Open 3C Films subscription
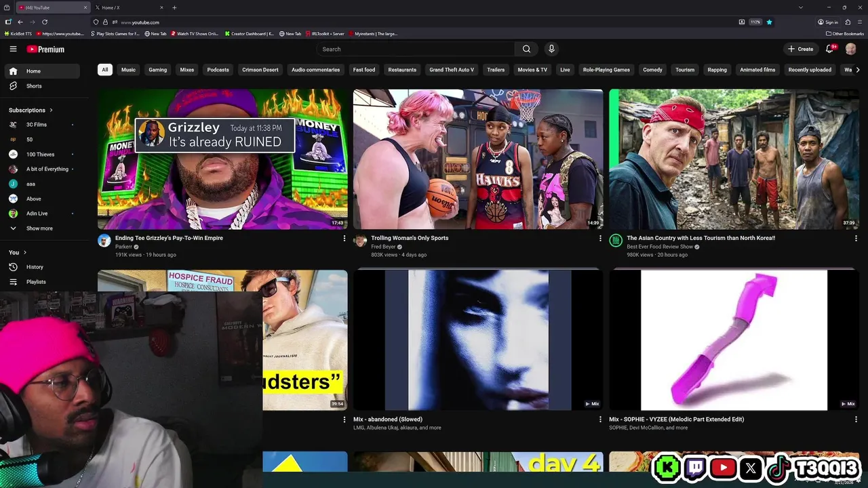This screenshot has width=868, height=488. 42,125
